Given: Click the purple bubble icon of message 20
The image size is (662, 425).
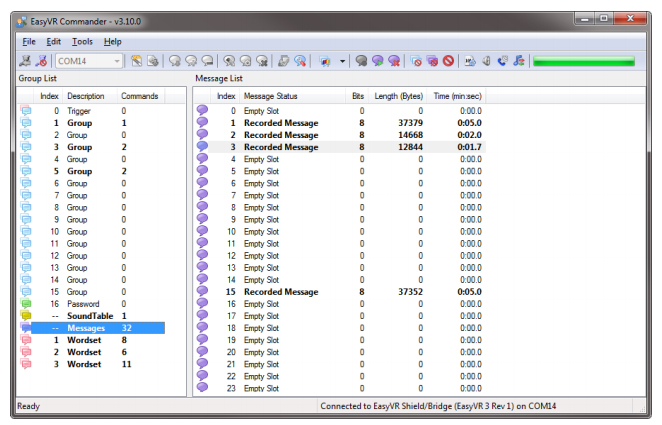Looking at the screenshot, I should click(x=202, y=351).
